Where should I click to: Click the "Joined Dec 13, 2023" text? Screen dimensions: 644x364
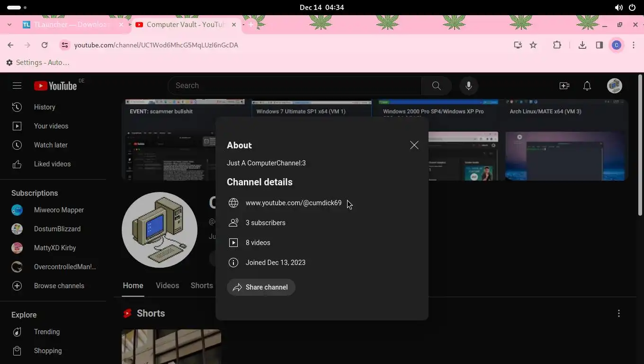point(276,263)
